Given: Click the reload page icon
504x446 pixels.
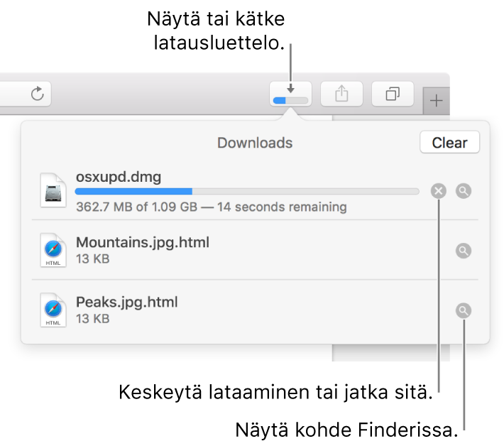Looking at the screenshot, I should pos(38,94).
